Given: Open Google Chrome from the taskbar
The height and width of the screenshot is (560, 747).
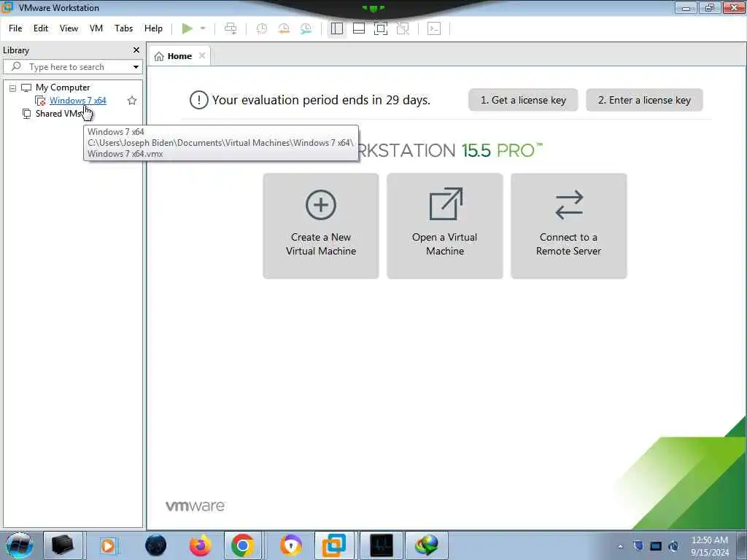Looking at the screenshot, I should [242, 545].
